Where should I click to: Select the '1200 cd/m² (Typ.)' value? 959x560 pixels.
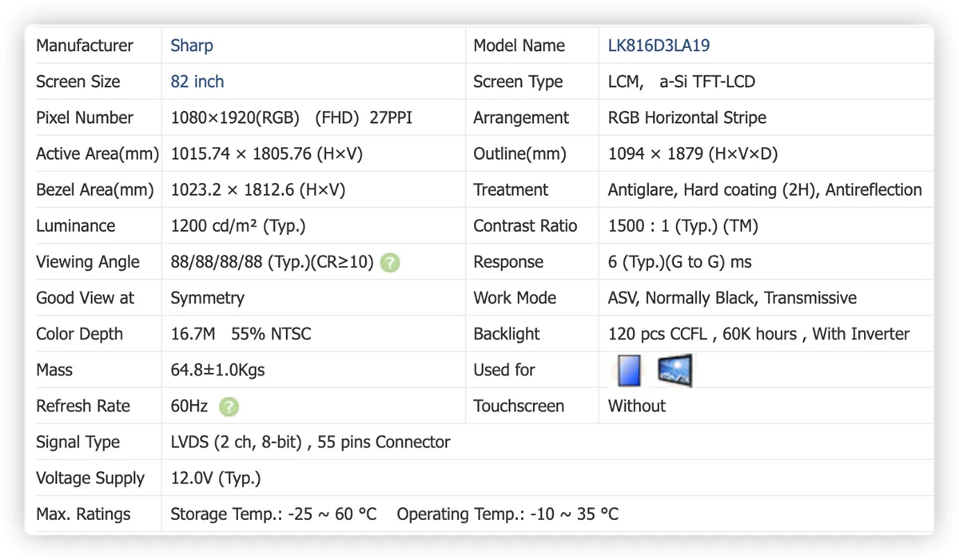(x=238, y=226)
